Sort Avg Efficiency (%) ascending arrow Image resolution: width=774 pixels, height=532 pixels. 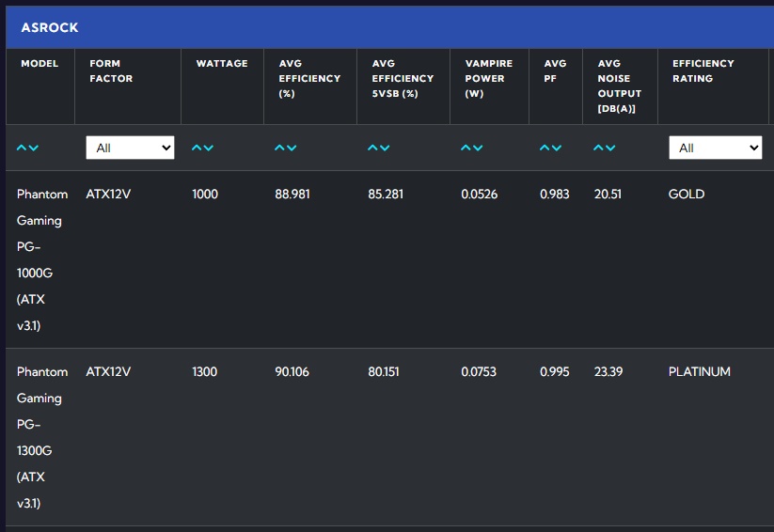280,148
